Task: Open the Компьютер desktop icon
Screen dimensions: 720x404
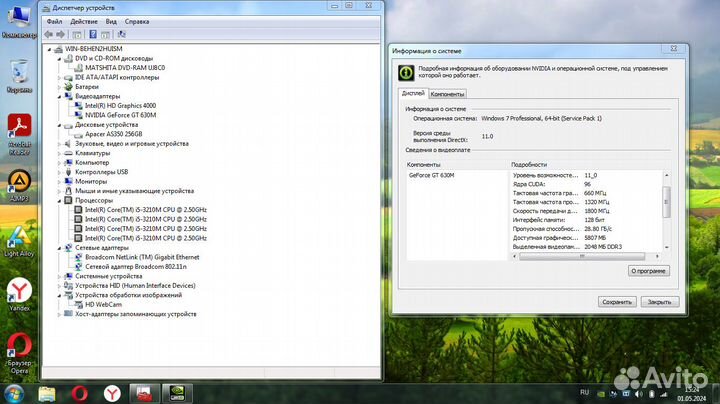Action: tap(18, 20)
